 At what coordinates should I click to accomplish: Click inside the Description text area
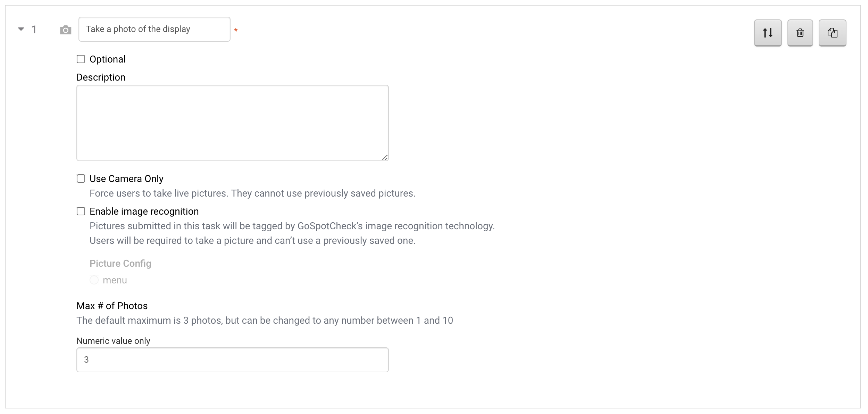pyautogui.click(x=233, y=123)
